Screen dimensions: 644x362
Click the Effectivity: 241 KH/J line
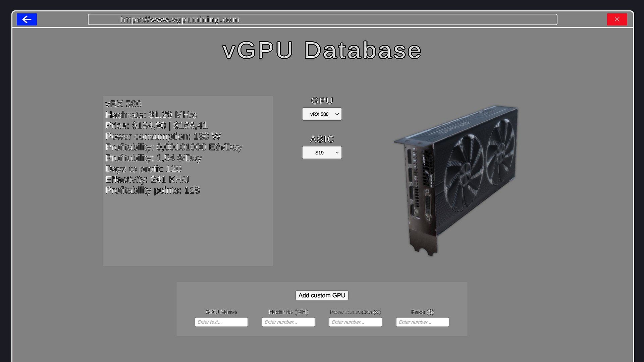[x=147, y=180]
